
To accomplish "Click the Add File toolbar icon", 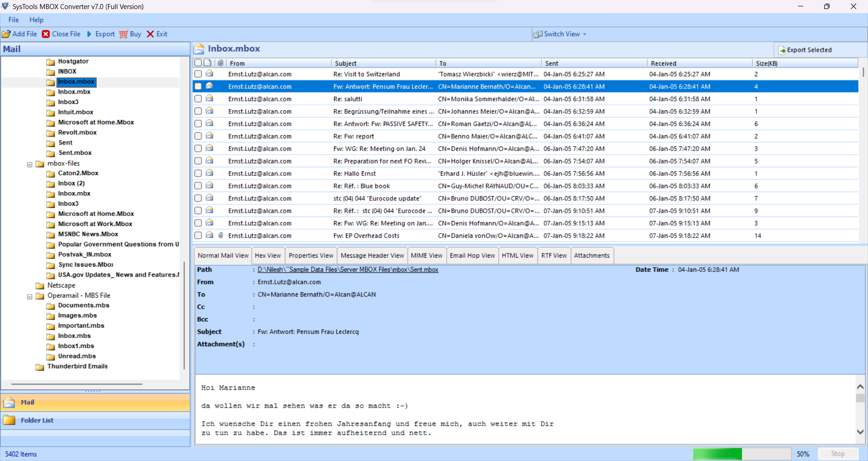I will tap(6, 34).
